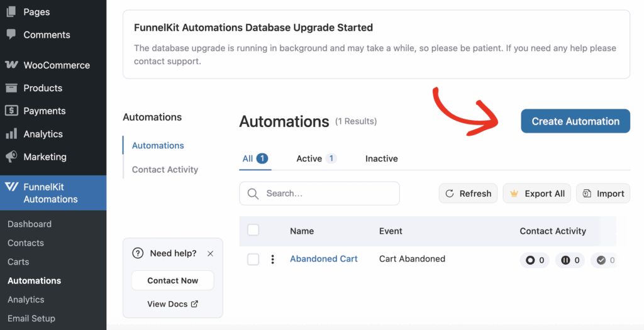Go to FunnelKit Analytics submenu item
Viewport: 644px width, 330px height.
pos(26,300)
